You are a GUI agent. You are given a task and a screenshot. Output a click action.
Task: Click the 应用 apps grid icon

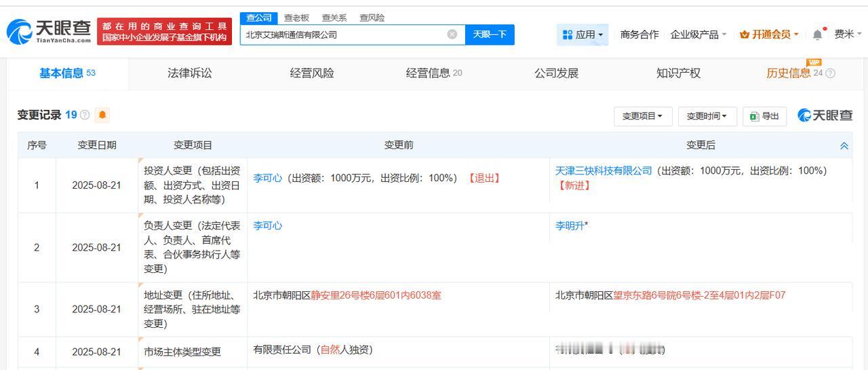567,35
